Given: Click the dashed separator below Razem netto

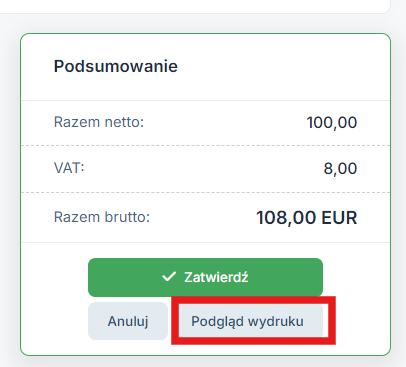Looking at the screenshot, I should tap(205, 145).
